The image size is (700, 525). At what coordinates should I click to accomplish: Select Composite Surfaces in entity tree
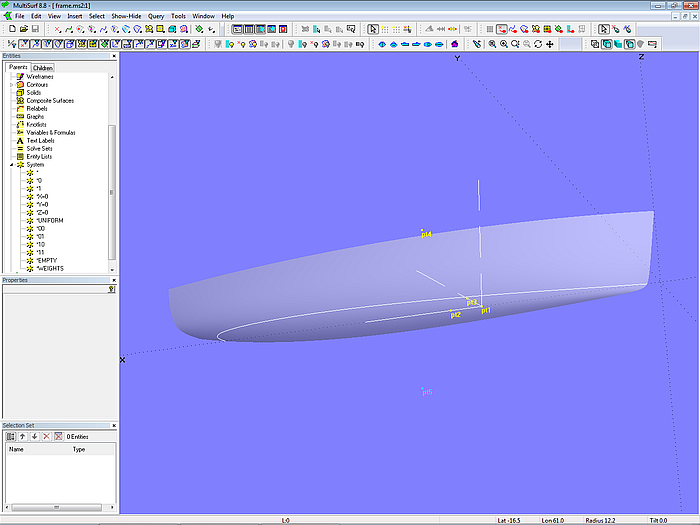pos(50,100)
